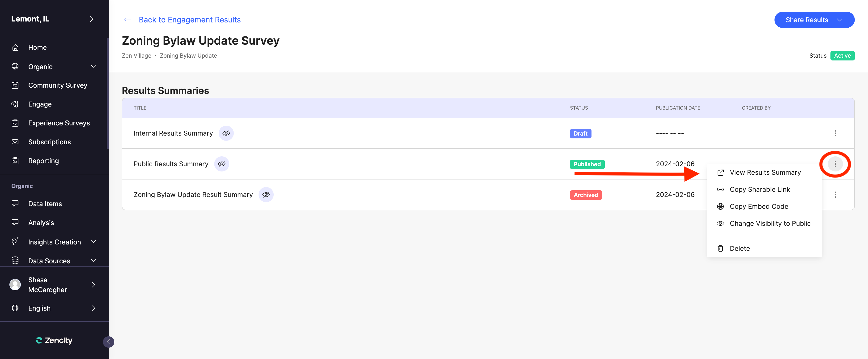
Task: Select Delete in the context menu
Action: 740,248
